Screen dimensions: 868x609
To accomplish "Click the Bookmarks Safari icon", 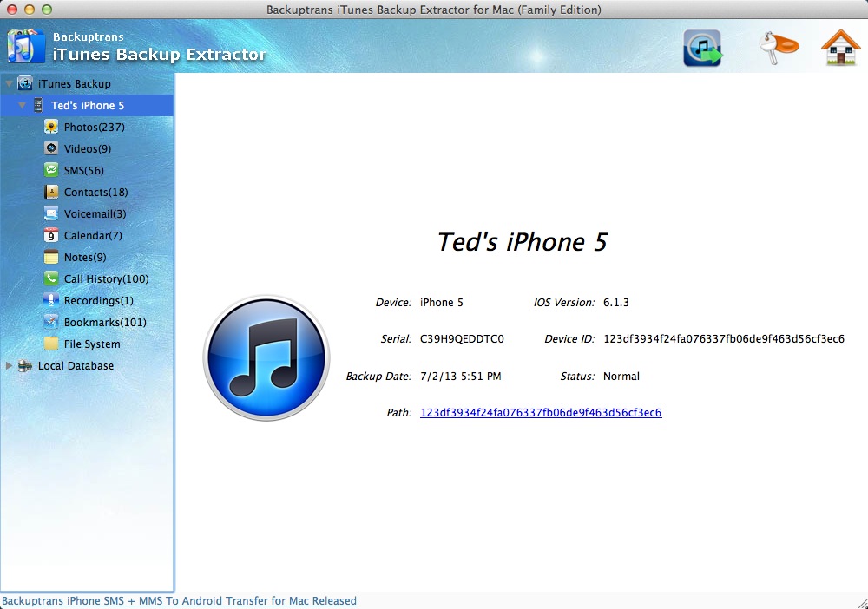I will (51, 322).
